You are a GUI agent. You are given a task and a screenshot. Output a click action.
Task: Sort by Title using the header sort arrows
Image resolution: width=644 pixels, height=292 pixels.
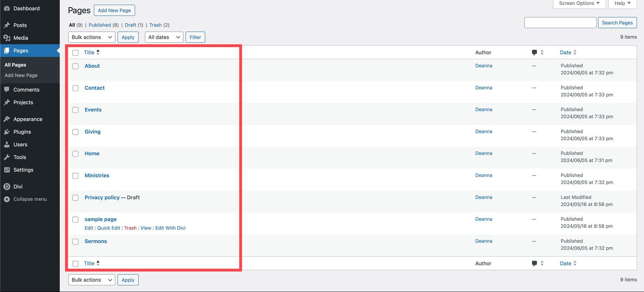pos(98,52)
